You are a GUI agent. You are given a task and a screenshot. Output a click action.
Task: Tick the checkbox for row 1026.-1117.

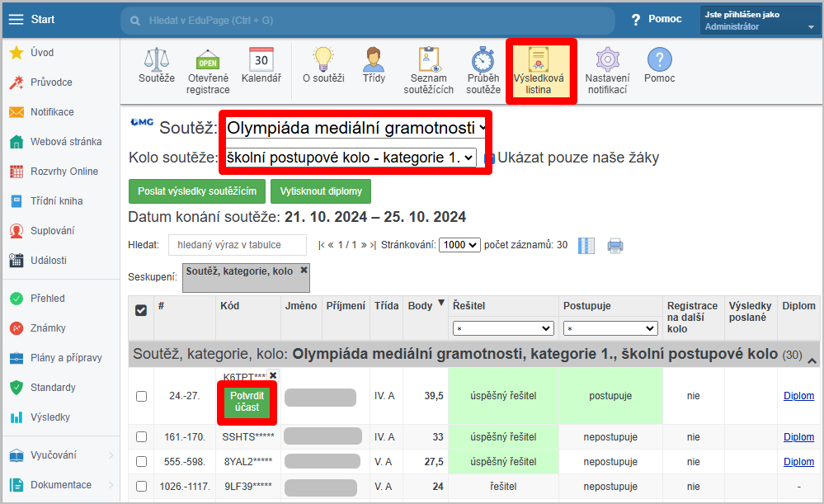coord(141,486)
